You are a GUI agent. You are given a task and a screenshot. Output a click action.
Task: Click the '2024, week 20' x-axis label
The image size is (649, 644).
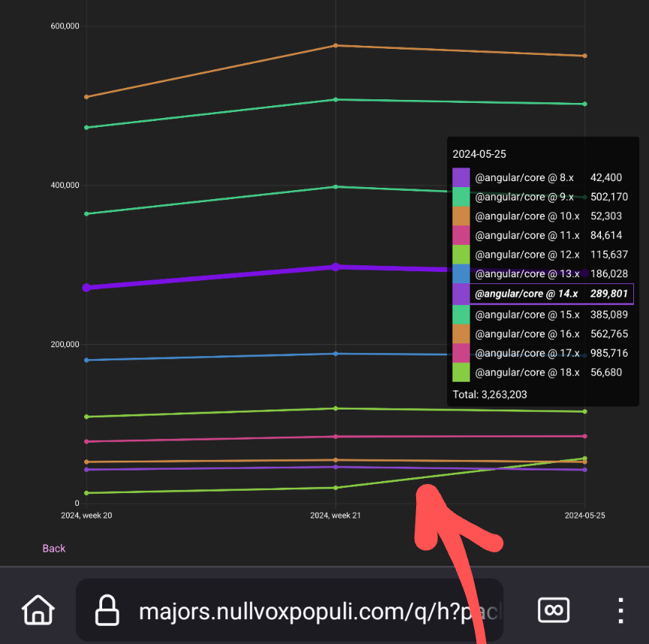[86, 516]
